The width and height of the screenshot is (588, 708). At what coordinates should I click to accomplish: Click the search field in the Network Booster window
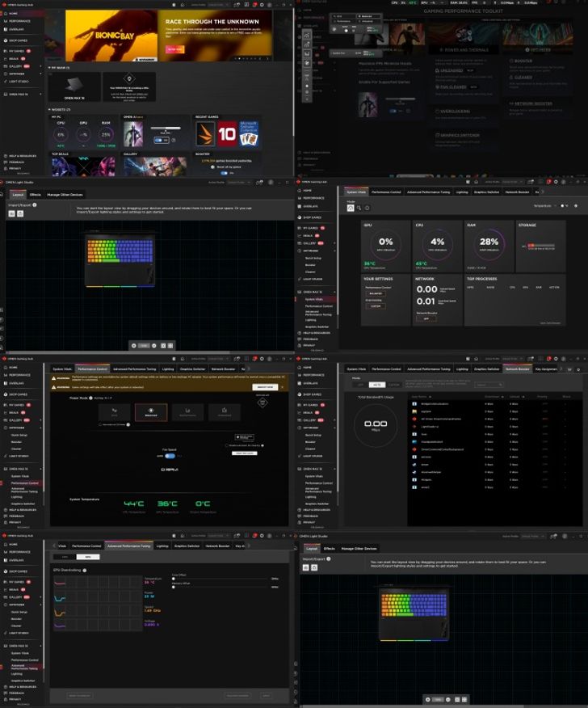coord(489,385)
